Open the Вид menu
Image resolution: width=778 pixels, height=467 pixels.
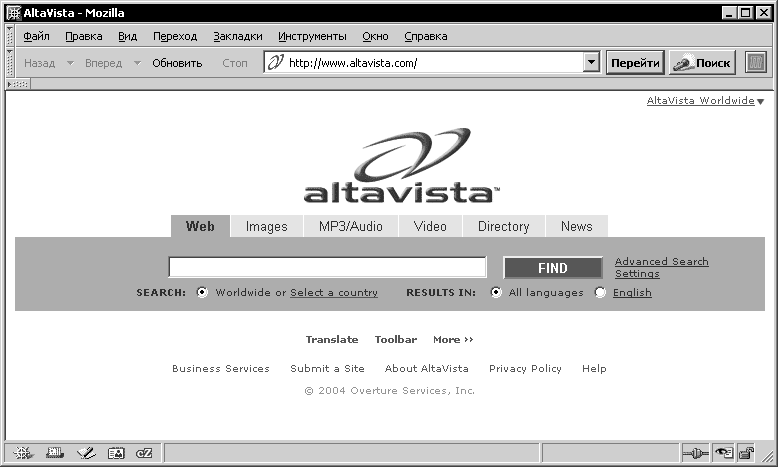[128, 36]
